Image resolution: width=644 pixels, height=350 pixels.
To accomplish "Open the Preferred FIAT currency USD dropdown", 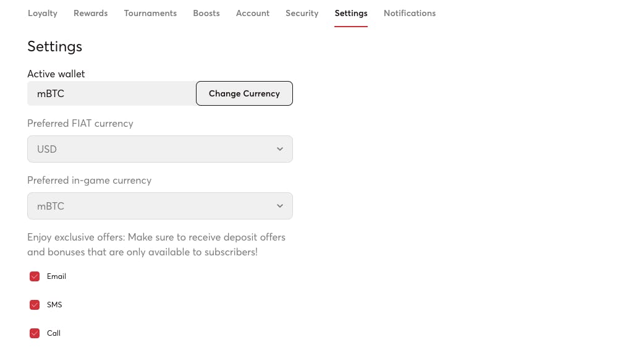I will pyautogui.click(x=159, y=149).
